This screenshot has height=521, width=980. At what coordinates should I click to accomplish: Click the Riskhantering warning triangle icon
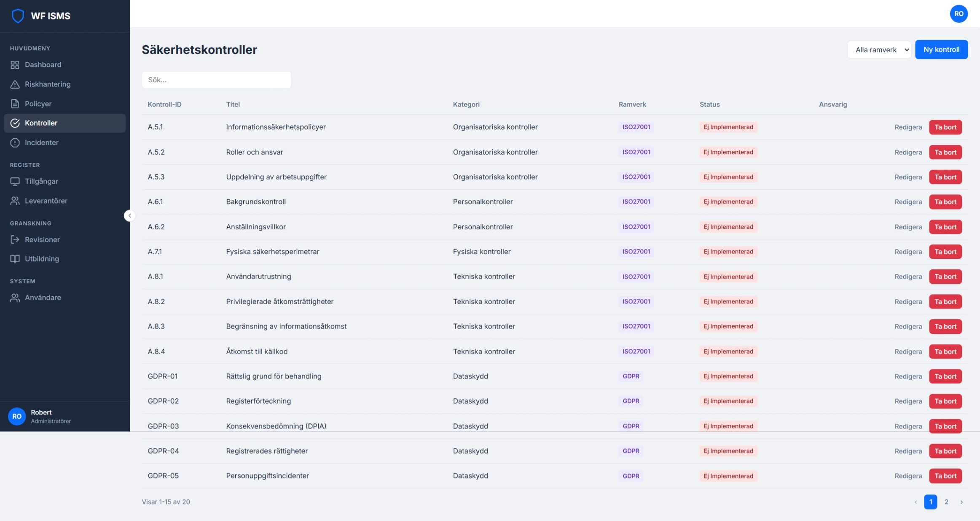(15, 84)
